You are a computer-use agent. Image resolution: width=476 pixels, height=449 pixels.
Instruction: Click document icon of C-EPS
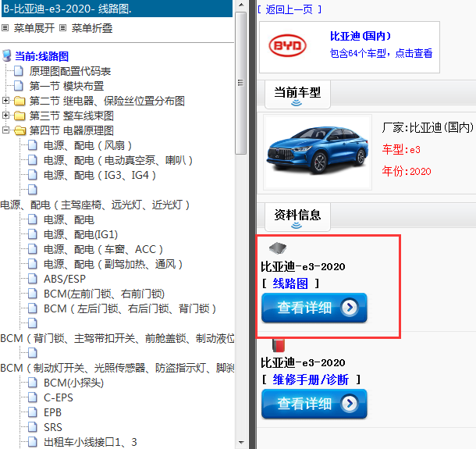tap(33, 397)
